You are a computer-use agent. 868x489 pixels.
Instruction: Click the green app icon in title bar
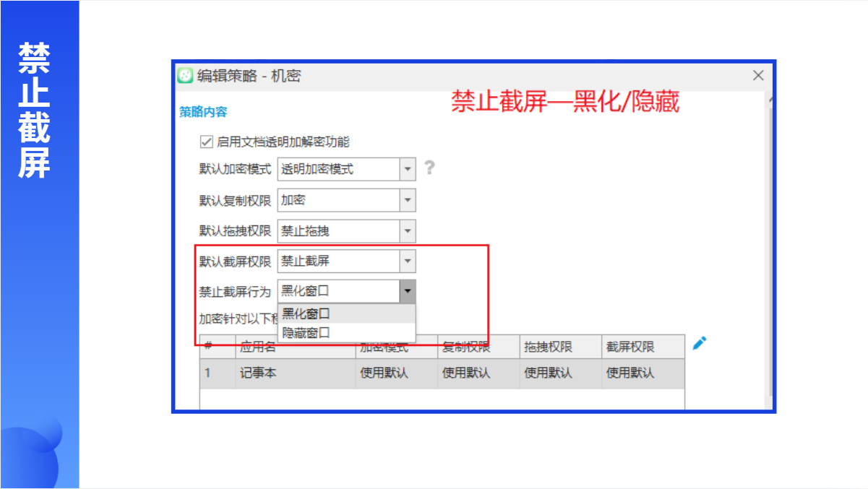[186, 76]
